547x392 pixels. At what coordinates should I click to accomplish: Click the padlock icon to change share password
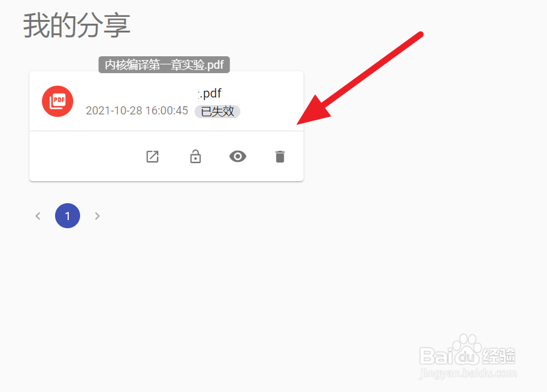pos(195,156)
